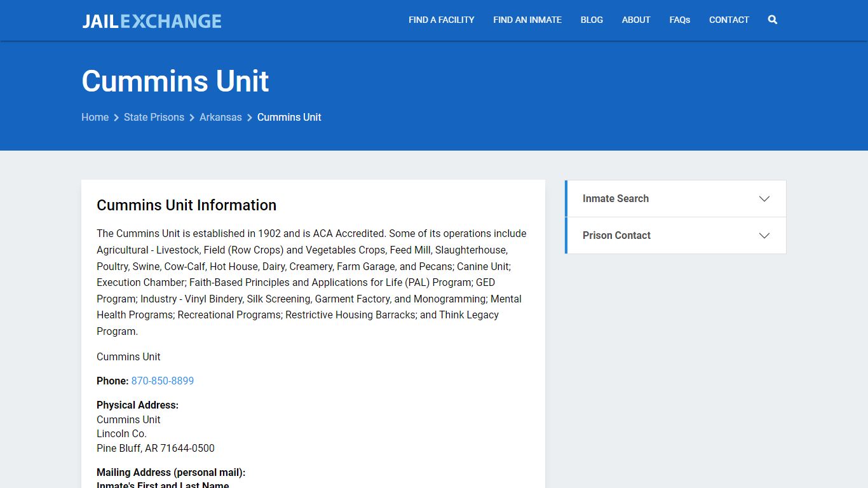Open the Contact page
Image resolution: width=868 pixels, height=488 pixels.
click(x=729, y=20)
